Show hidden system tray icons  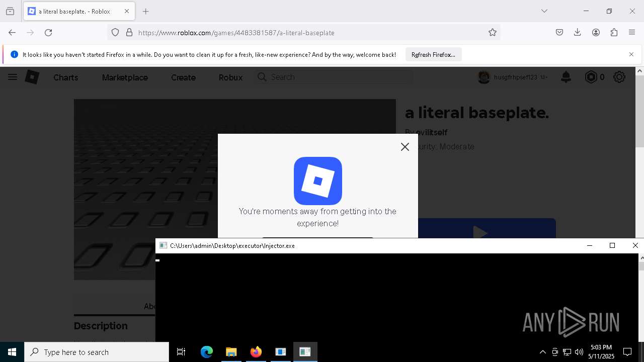(x=542, y=352)
